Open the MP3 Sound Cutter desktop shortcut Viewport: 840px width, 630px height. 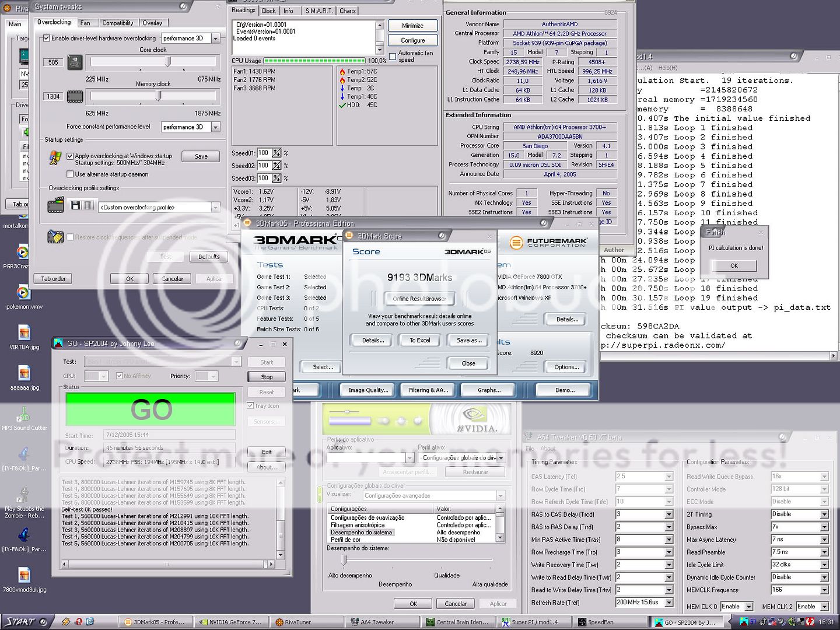23,414
